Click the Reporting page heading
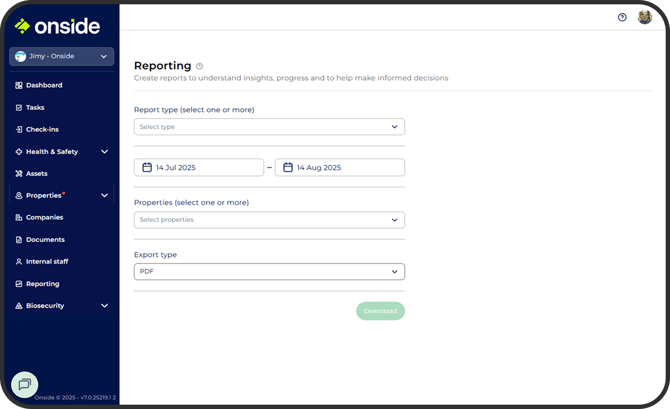Screen dimensions: 670x409 (x=162, y=66)
